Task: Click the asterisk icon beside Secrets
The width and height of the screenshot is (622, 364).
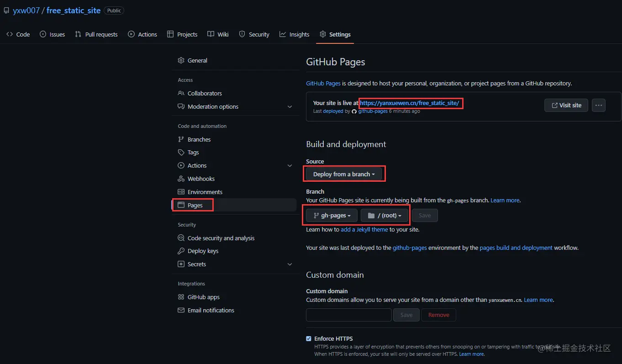Action: pyautogui.click(x=181, y=264)
